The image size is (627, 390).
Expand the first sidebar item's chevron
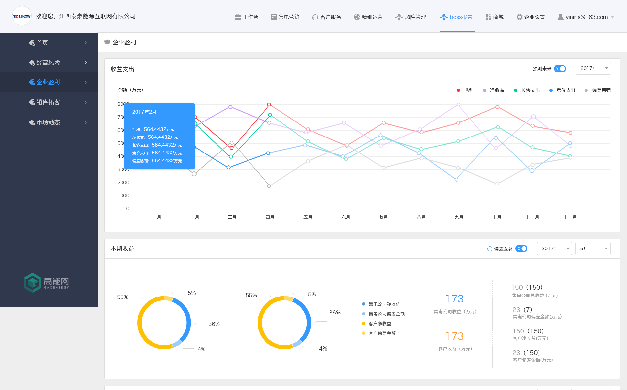86,42
